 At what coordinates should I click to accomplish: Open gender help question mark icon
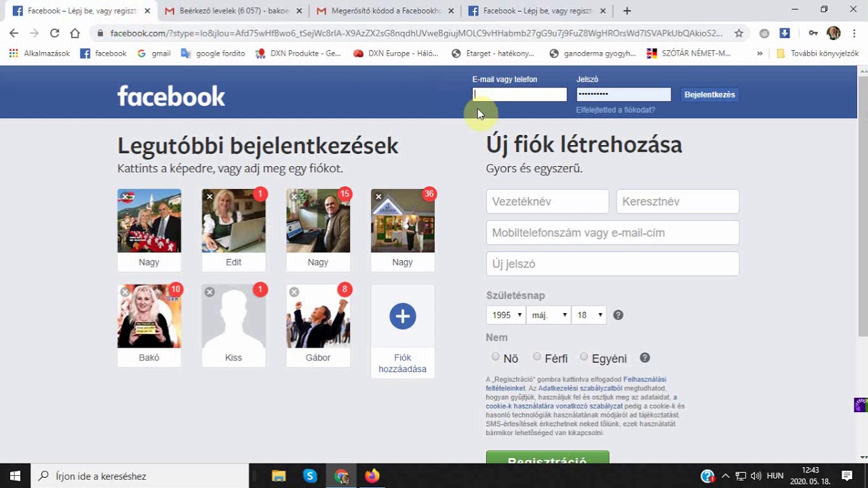click(645, 358)
